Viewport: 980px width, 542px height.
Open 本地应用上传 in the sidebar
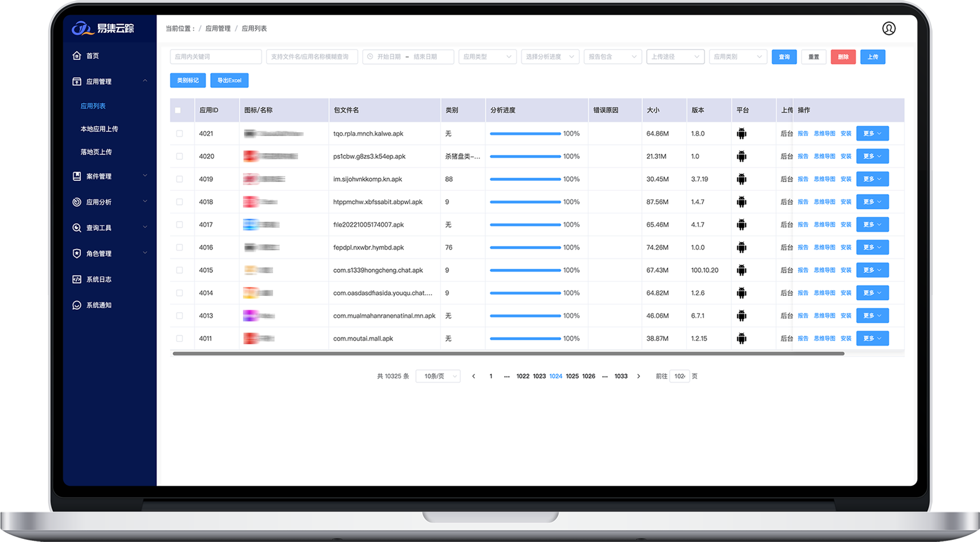click(99, 129)
